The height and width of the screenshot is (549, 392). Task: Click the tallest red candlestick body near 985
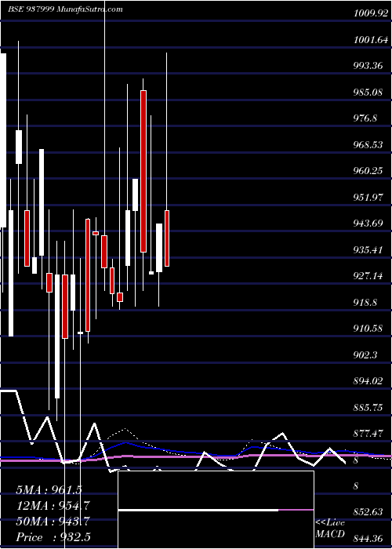143,171
